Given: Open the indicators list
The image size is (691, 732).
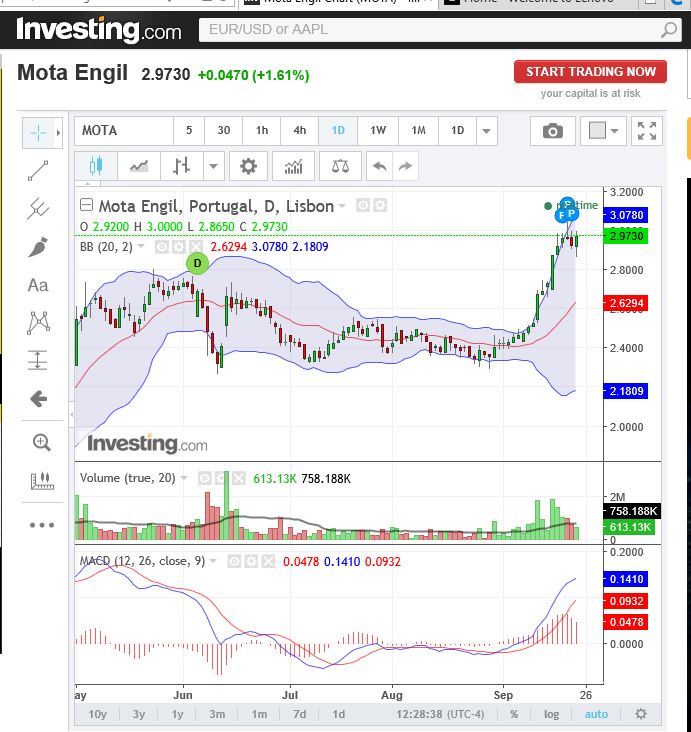Looking at the screenshot, I should tap(293, 166).
